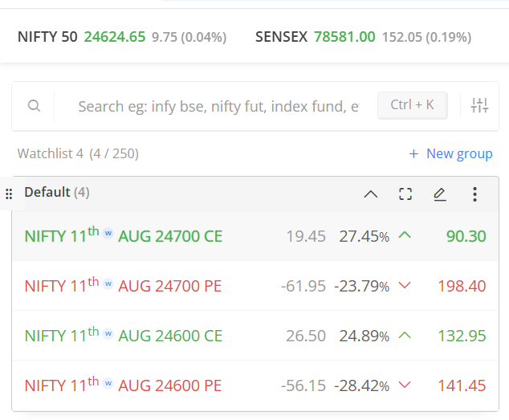The width and height of the screenshot is (509, 420).
Task: Click the Ctrl + K shortcut button
Action: click(413, 105)
